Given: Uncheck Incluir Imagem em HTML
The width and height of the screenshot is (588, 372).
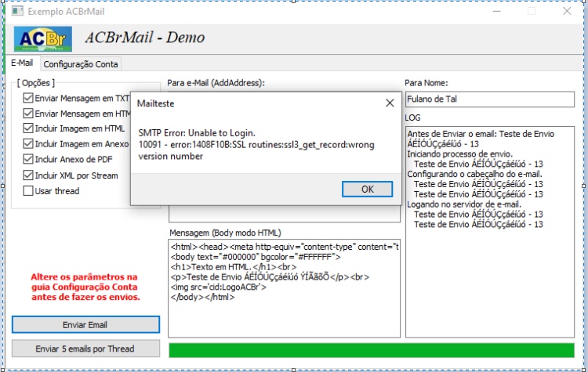Looking at the screenshot, I should click(x=28, y=128).
